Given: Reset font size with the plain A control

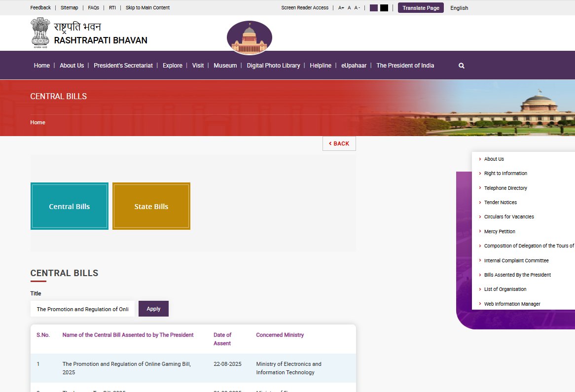Looking at the screenshot, I should (349, 8).
